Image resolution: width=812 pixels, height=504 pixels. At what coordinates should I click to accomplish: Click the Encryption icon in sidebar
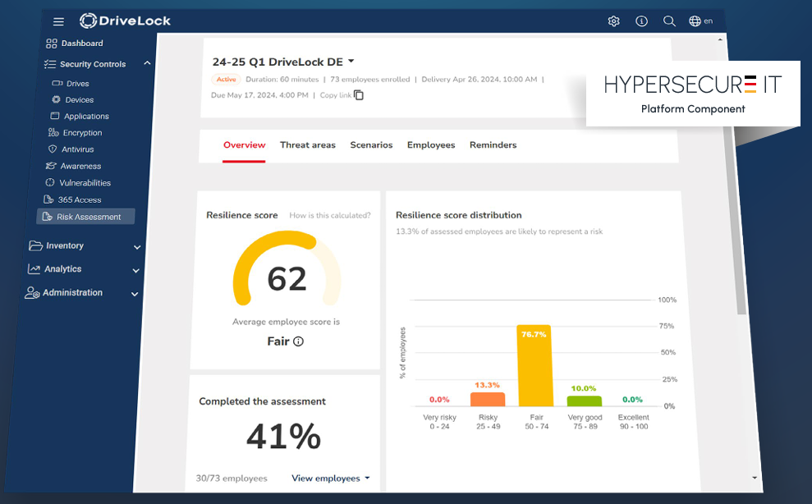[x=53, y=132]
